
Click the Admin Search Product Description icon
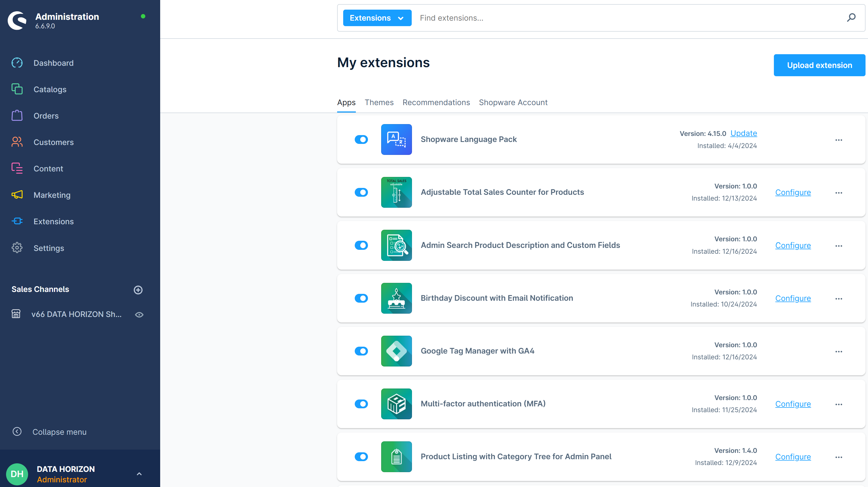click(396, 245)
